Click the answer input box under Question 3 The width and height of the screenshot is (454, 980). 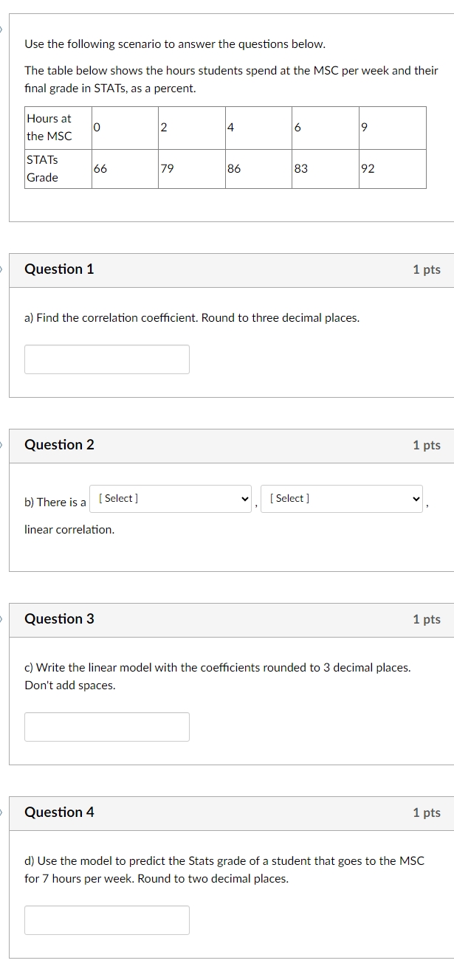click(107, 727)
